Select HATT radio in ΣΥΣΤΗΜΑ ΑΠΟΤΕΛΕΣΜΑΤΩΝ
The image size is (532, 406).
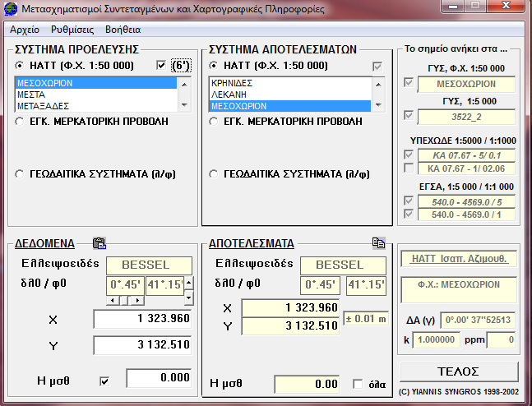pyautogui.click(x=214, y=66)
